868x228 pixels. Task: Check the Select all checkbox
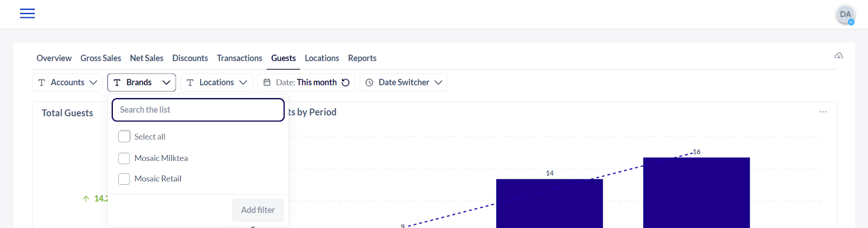click(x=124, y=136)
